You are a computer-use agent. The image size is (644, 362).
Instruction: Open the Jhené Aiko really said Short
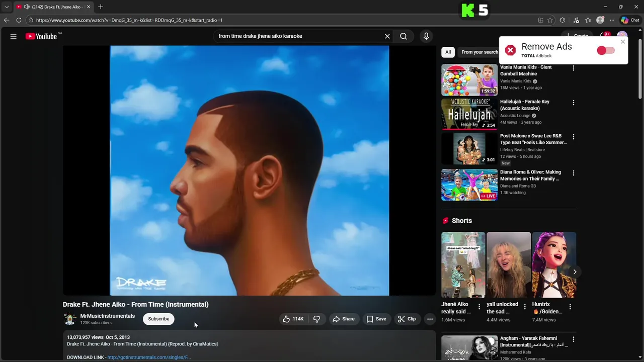click(x=463, y=265)
